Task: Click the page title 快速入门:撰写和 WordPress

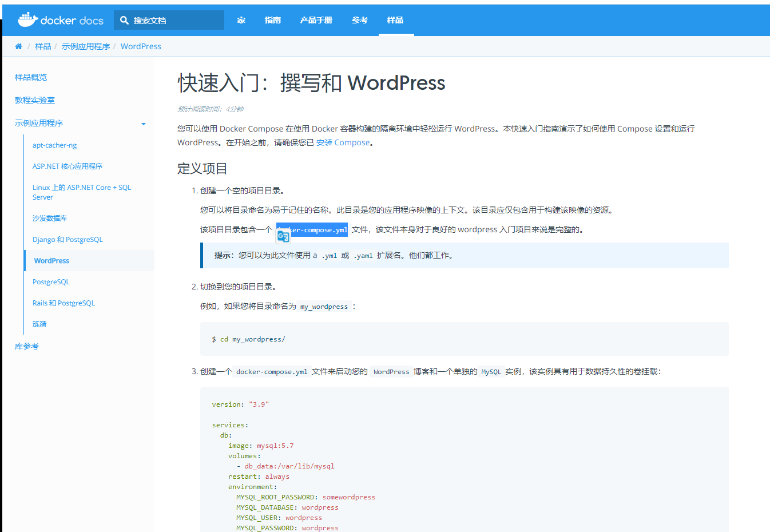Action: pyautogui.click(x=311, y=83)
